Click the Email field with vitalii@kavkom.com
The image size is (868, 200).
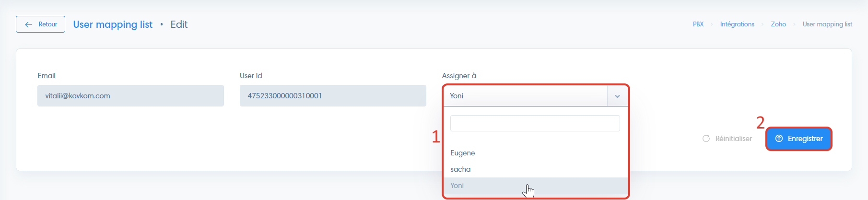pos(130,96)
